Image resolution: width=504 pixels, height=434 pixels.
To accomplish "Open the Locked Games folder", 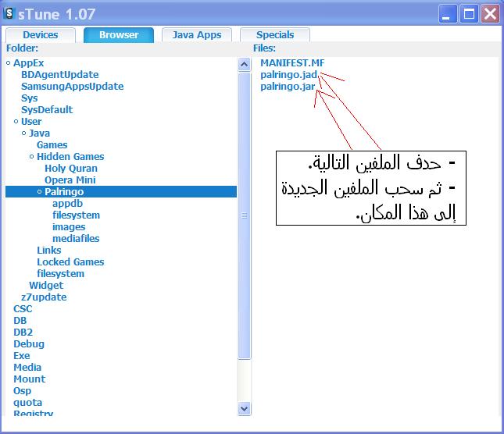I will pyautogui.click(x=70, y=262).
